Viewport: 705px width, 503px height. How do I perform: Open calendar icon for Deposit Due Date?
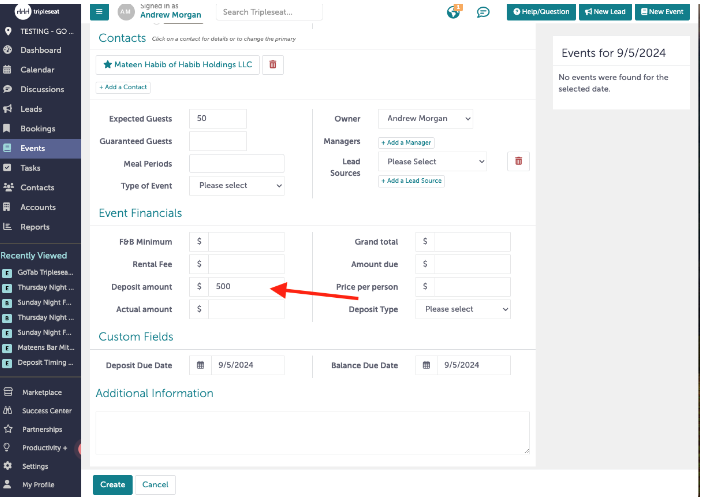coord(200,366)
